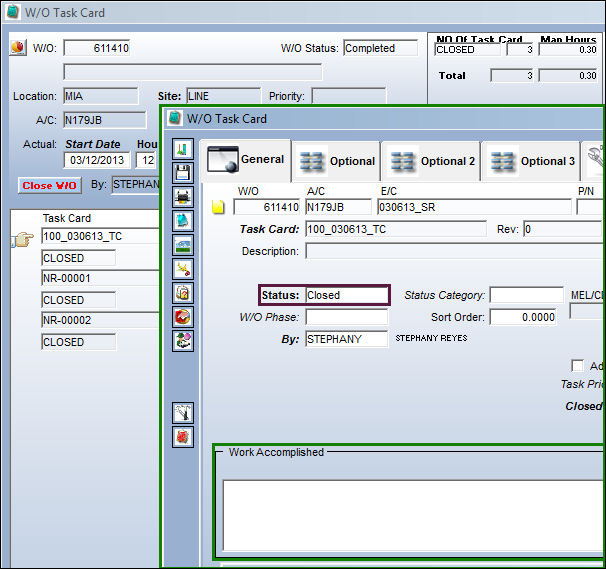Click the CLOSED status under NR-00002
Viewport: 606px width, 569px height.
click(78, 342)
